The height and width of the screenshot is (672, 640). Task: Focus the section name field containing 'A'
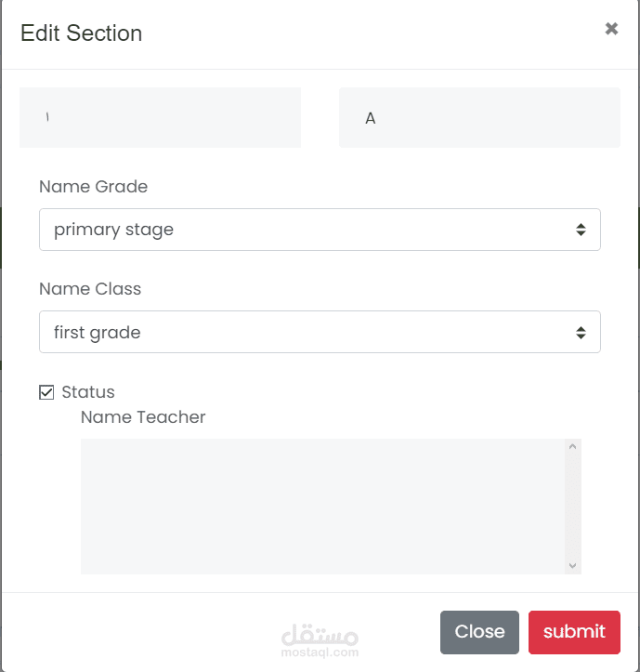coord(479,118)
